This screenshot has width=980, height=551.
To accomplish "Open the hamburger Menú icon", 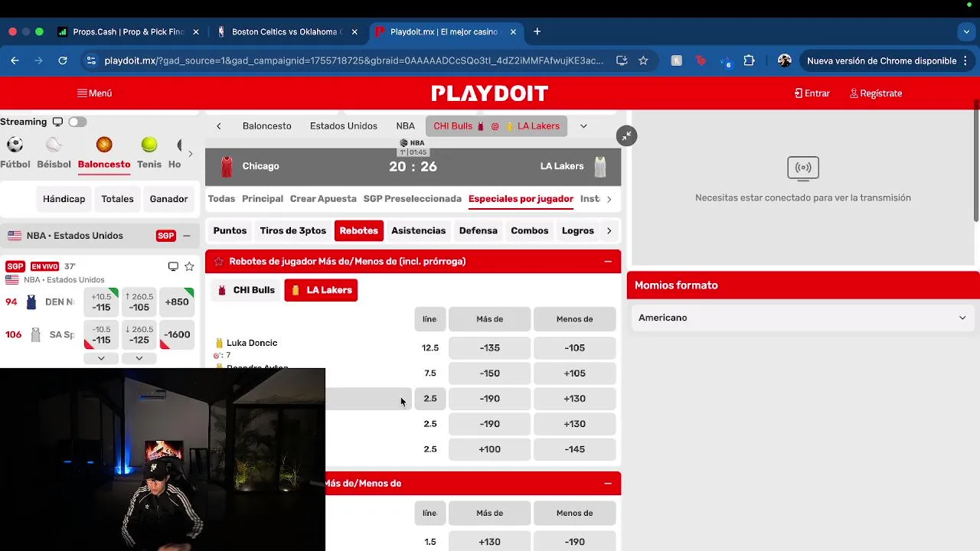I will pos(82,93).
